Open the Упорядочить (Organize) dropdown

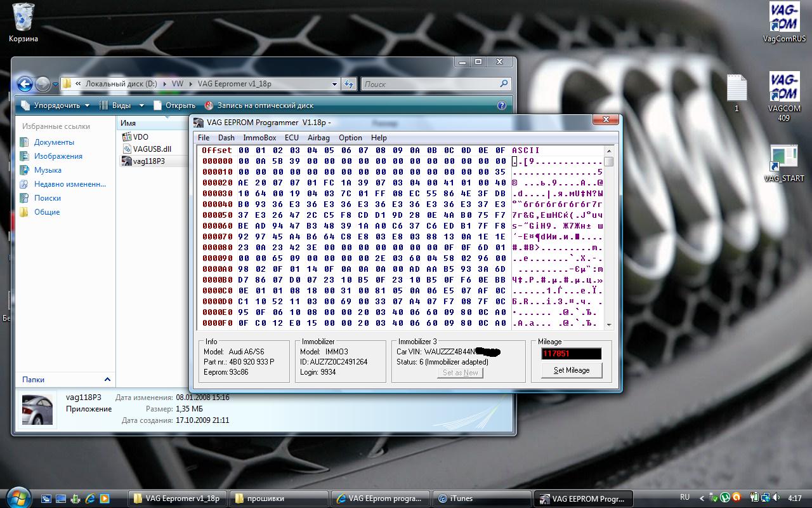click(56, 105)
